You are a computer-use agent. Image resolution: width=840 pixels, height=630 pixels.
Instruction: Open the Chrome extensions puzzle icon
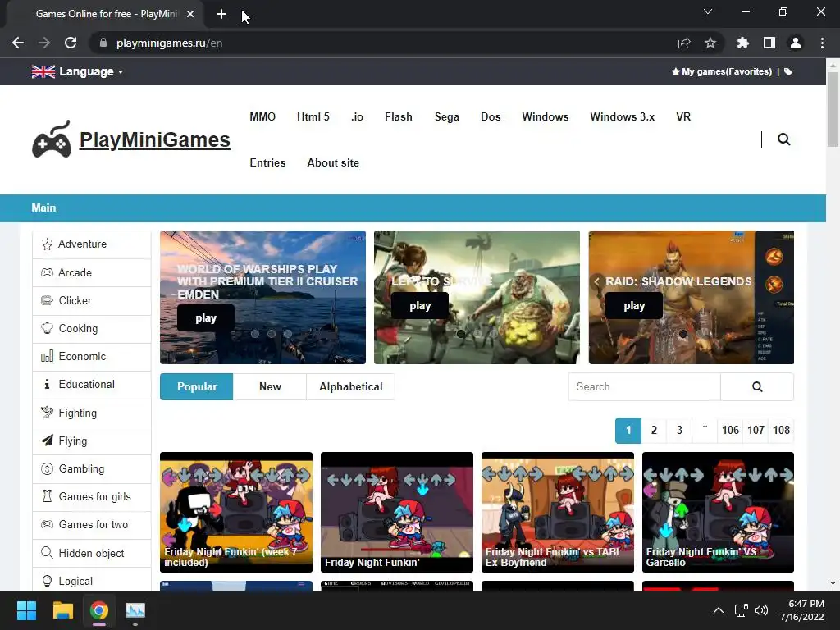click(743, 43)
